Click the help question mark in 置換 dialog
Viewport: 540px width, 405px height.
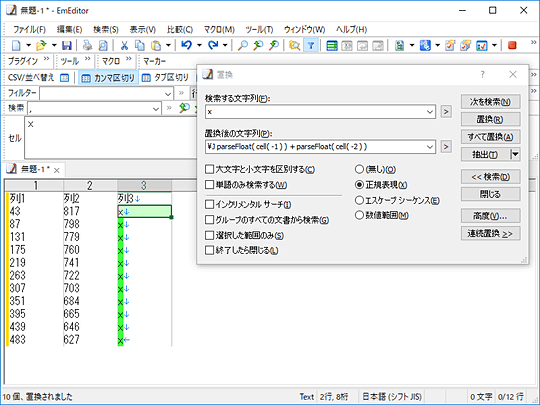482,74
